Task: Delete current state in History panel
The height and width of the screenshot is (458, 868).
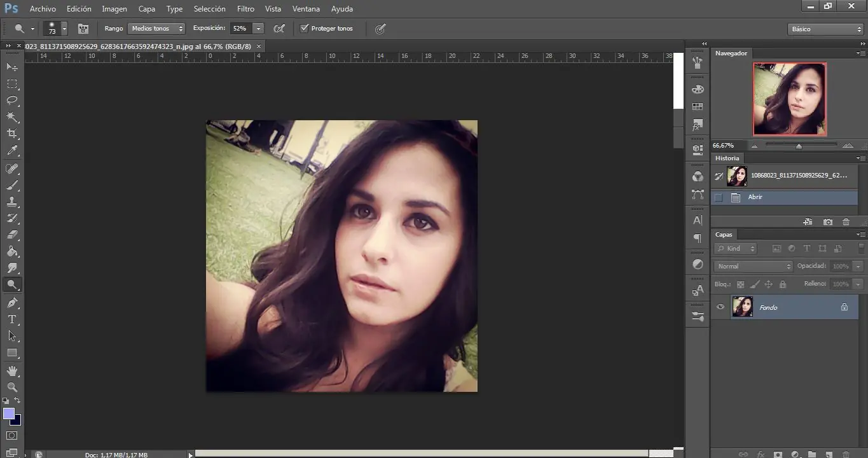Action: coord(846,222)
